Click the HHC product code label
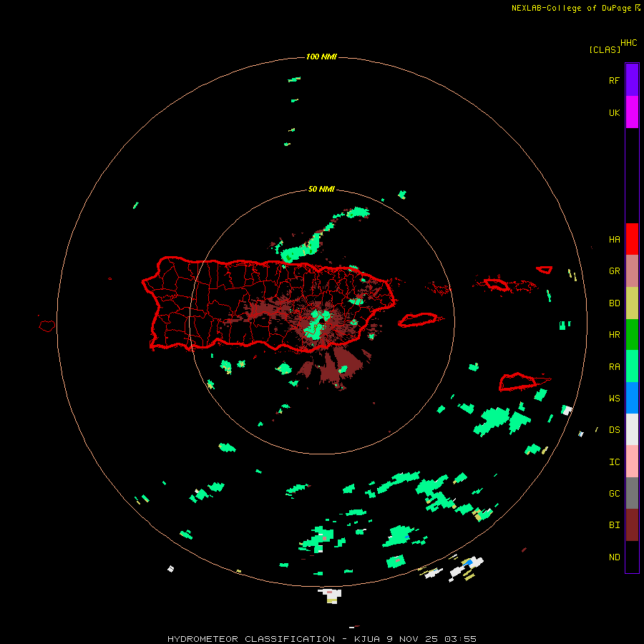This screenshot has height=644, width=644. [x=629, y=43]
